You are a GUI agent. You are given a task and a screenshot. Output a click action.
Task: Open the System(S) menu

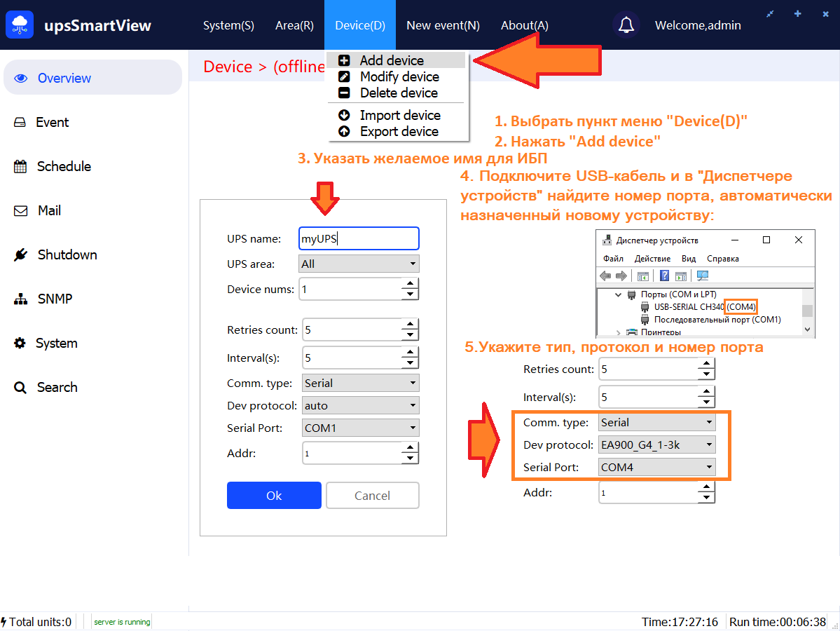coord(228,25)
